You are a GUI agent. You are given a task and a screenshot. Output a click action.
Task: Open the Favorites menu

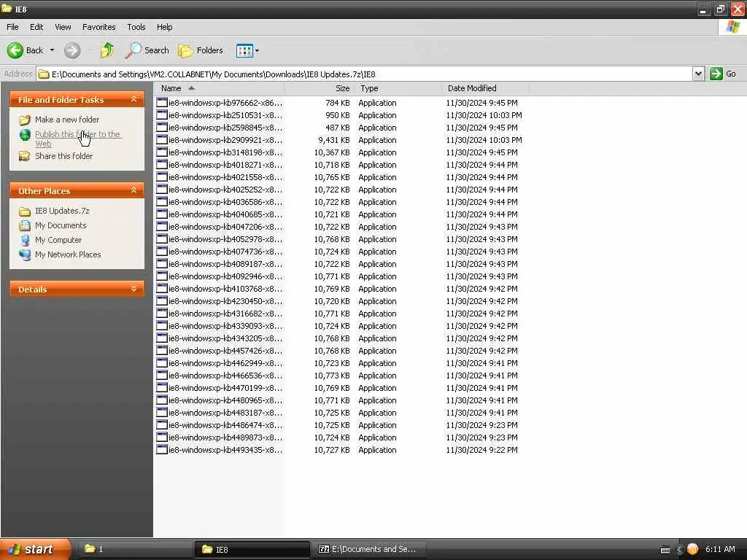pos(98,27)
